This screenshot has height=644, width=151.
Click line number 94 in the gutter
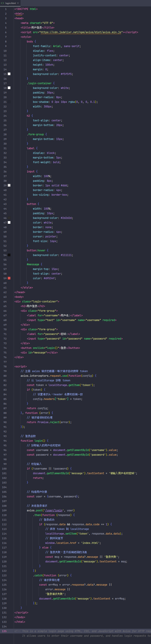coord(5,441)
